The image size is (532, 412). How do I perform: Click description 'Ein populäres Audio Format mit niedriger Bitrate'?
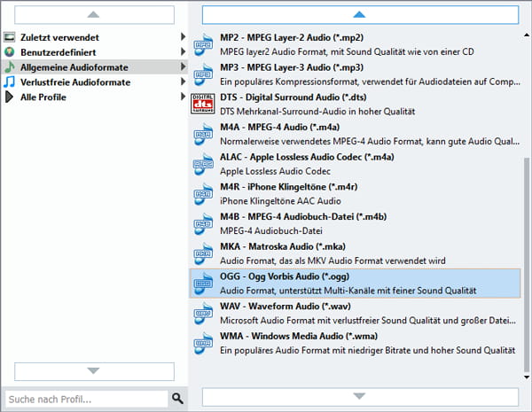tap(367, 350)
